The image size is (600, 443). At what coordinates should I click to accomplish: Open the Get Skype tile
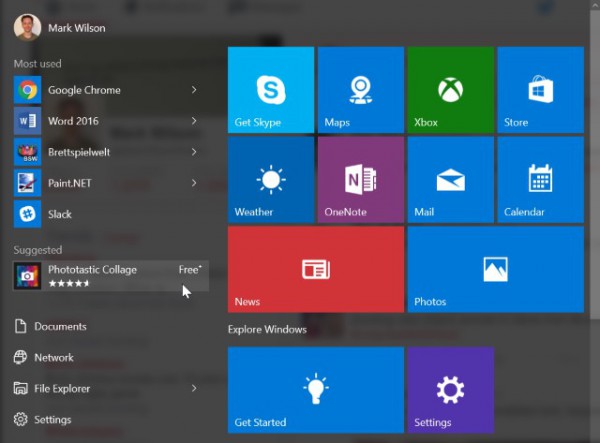coord(271,90)
